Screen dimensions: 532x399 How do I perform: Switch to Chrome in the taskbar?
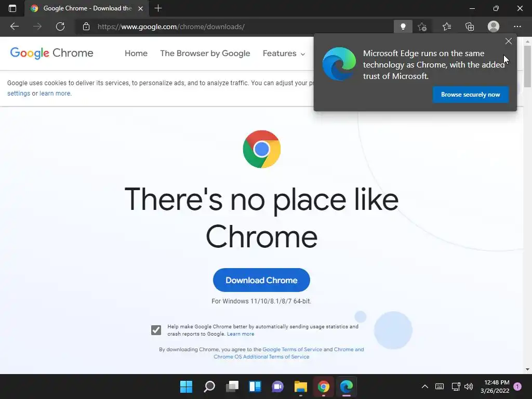pyautogui.click(x=323, y=387)
